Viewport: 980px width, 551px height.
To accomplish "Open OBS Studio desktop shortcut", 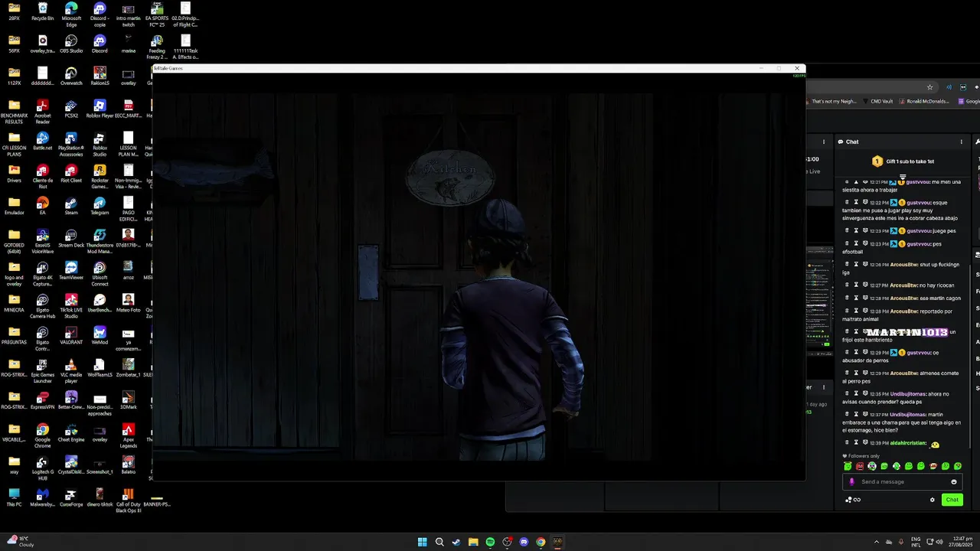I will pyautogui.click(x=71, y=44).
